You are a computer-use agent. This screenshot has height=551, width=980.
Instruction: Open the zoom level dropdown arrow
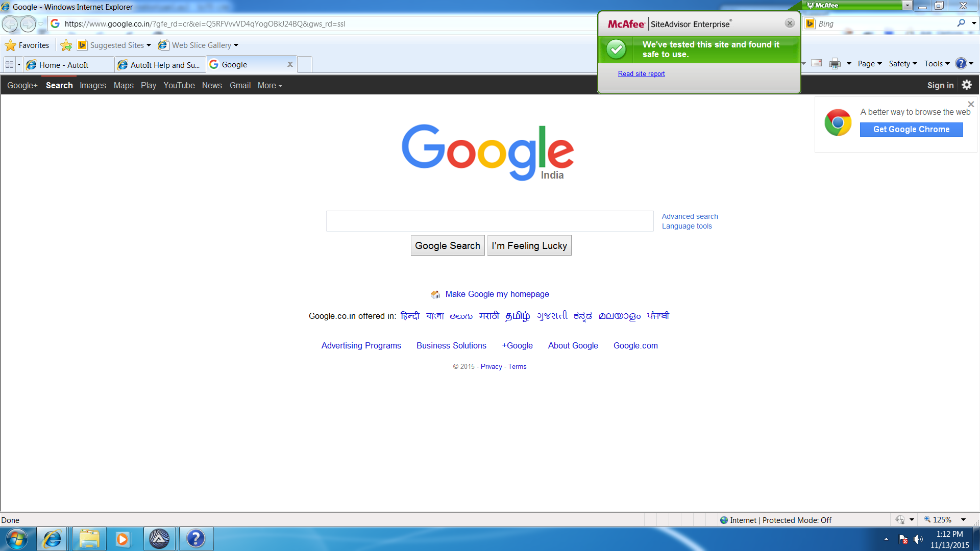[x=963, y=520]
